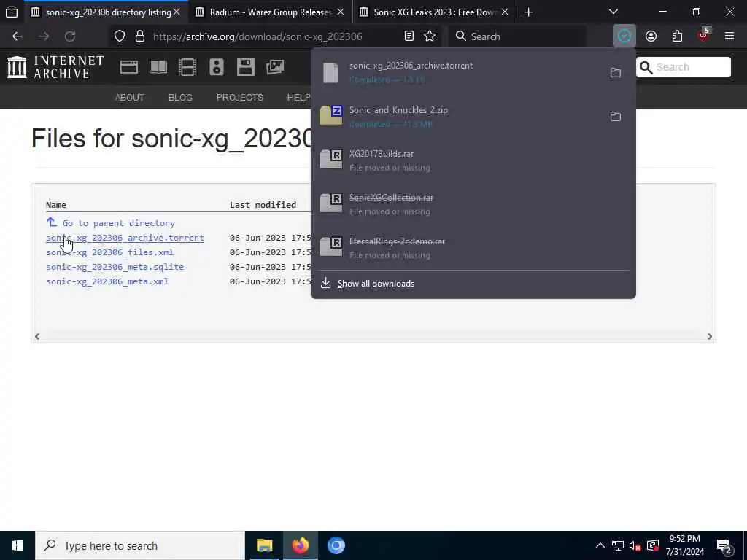Open Internet Archive Images icon
The image size is (747, 560).
(275, 67)
